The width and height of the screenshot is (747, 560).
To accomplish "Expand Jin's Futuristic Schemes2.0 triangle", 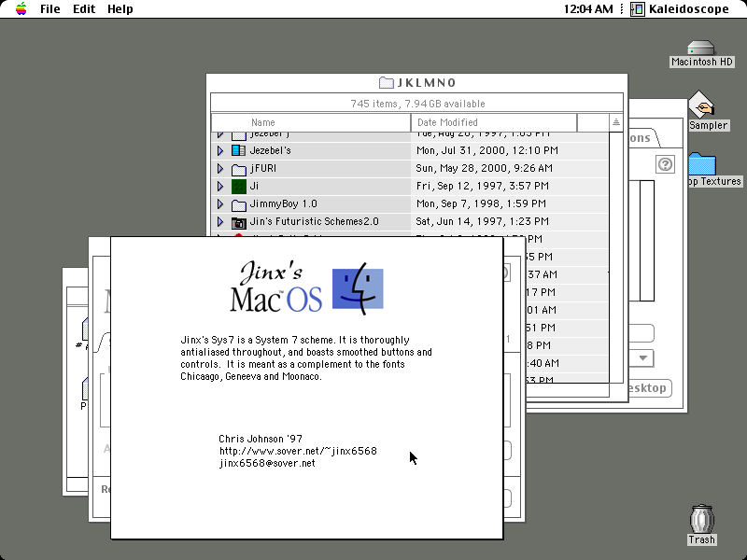I will (220, 221).
